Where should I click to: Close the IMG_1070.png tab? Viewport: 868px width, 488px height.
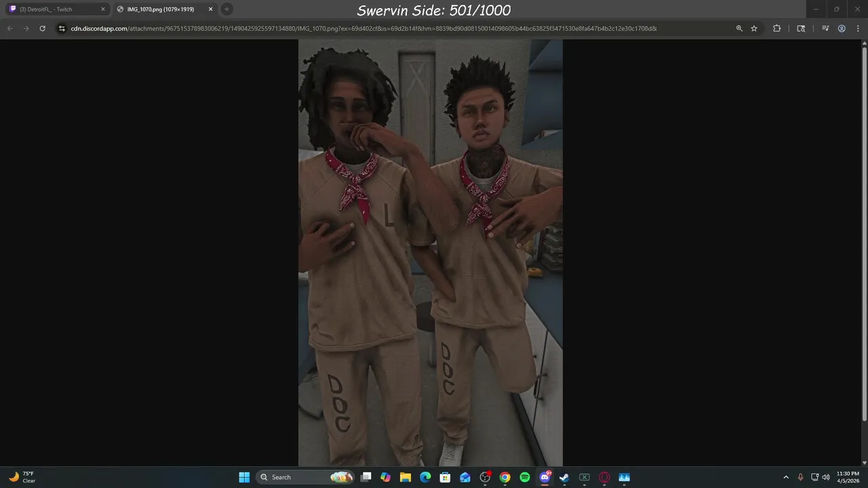click(x=210, y=9)
